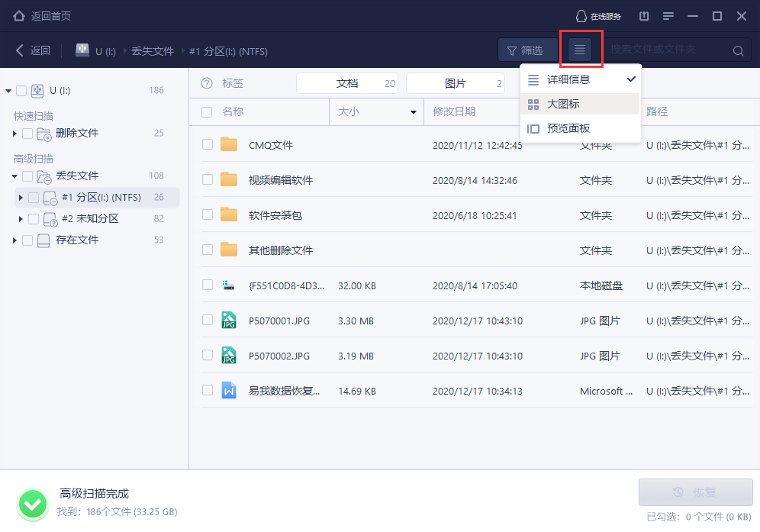This screenshot has width=760, height=532.
Task: Click the green scan-complete progress indicator
Action: (x=32, y=504)
